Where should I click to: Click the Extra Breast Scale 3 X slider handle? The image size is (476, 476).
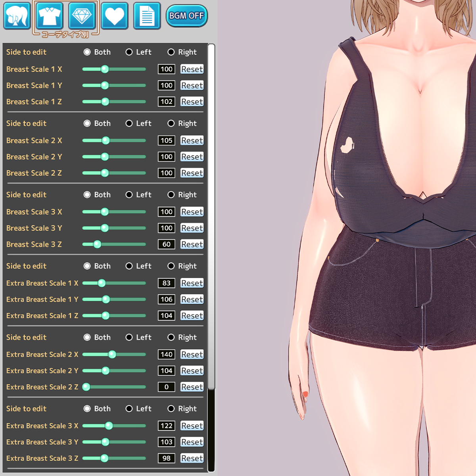click(x=109, y=426)
